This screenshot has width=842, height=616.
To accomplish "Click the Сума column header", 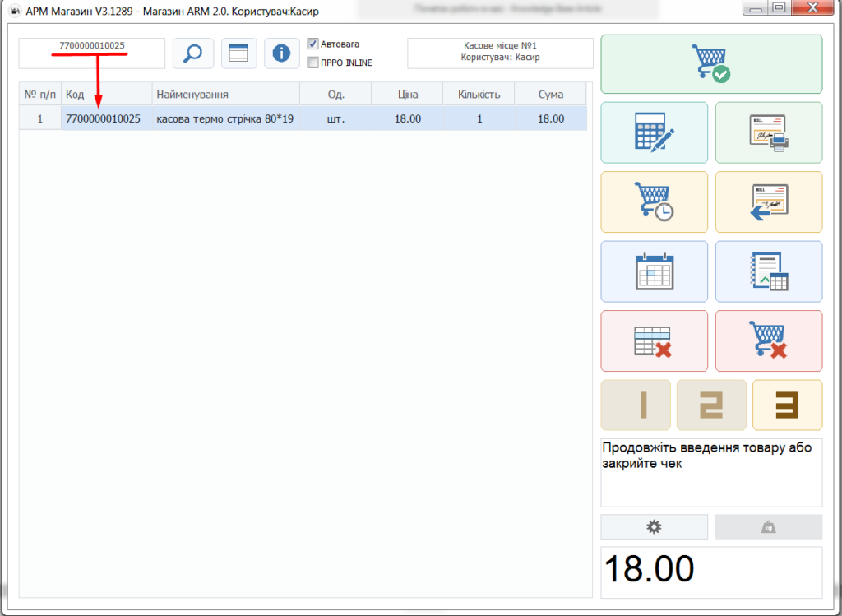I will pyautogui.click(x=550, y=95).
